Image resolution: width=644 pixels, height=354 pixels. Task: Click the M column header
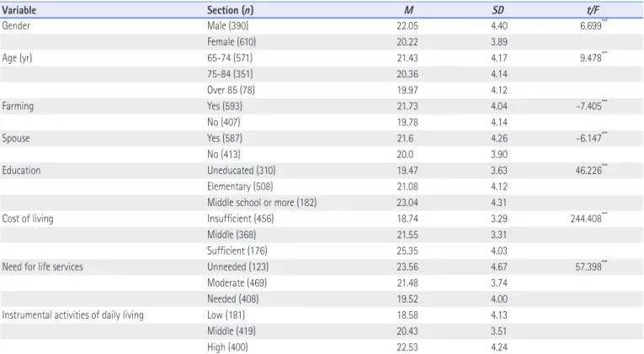[407, 10]
